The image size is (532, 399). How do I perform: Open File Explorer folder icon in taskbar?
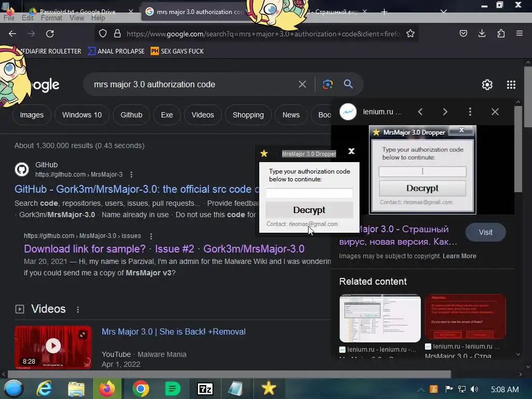tap(76, 389)
